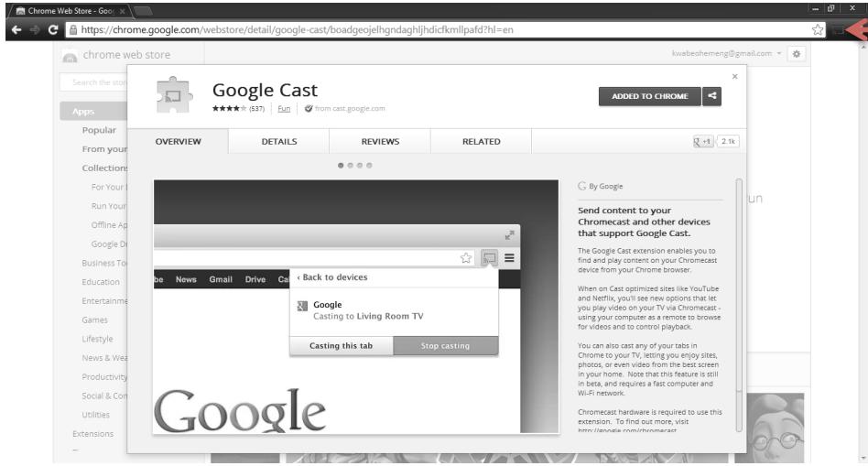The height and width of the screenshot is (466, 868).
Task: Click the Google Cast preview screenshot
Action: [x=356, y=306]
